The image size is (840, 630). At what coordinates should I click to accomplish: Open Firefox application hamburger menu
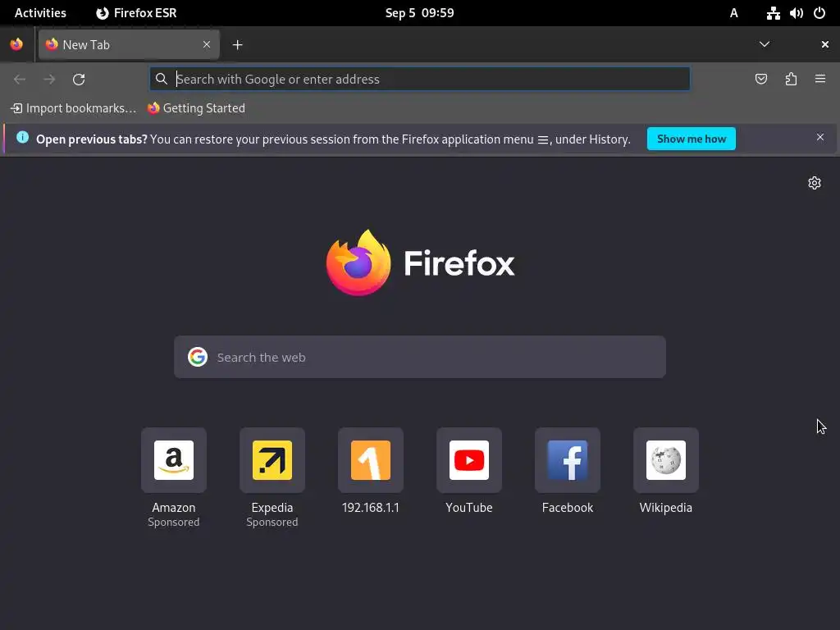820,80
